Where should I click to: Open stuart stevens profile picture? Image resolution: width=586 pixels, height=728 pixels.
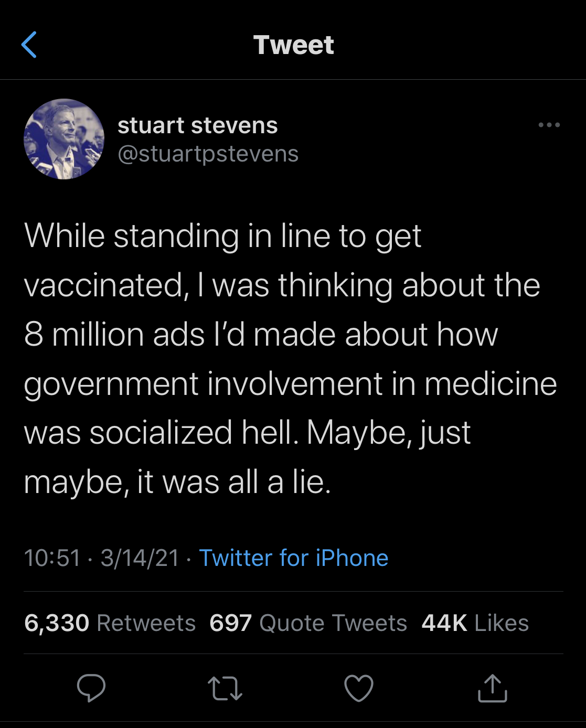[64, 139]
